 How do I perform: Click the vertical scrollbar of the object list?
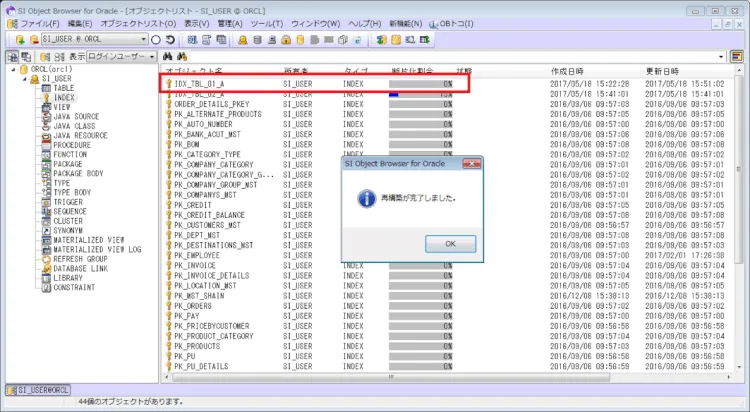739,170
